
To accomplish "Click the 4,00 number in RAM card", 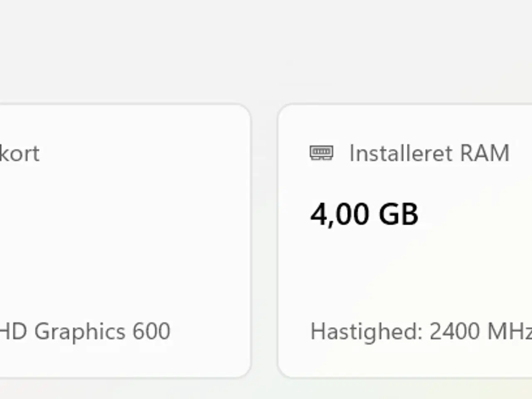I will coord(340,214).
